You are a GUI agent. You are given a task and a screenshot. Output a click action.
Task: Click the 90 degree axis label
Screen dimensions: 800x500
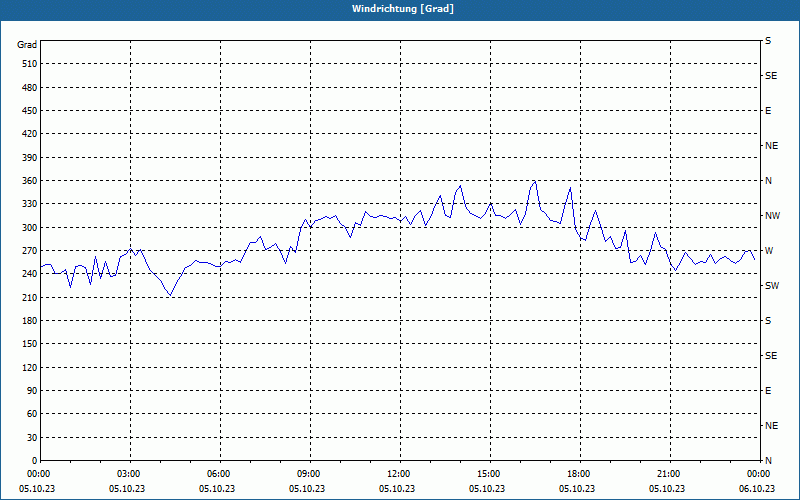(32, 390)
